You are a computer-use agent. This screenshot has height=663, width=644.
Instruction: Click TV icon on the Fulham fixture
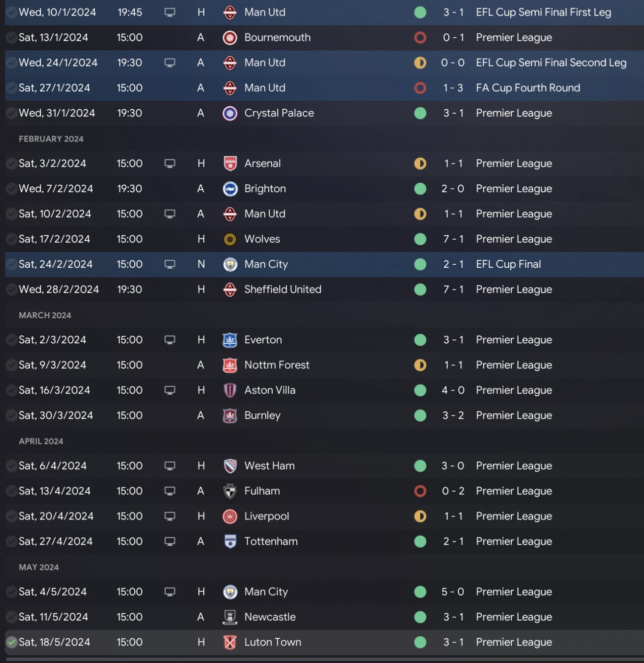point(170,491)
